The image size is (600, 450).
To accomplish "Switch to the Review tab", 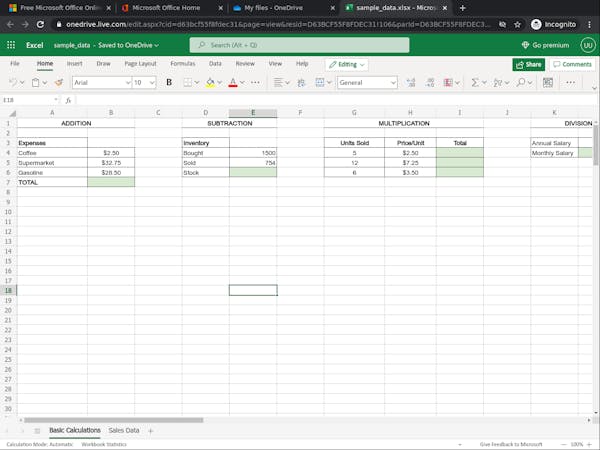I will click(x=245, y=64).
